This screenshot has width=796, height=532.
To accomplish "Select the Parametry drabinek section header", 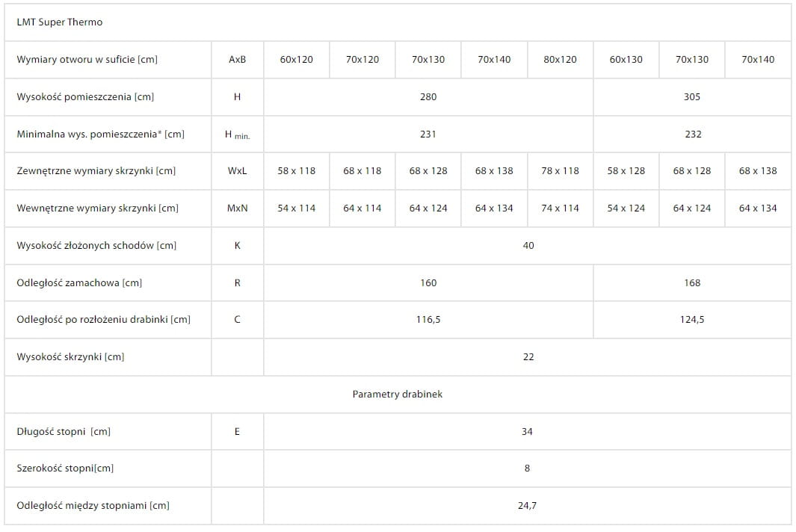I will (x=397, y=395).
